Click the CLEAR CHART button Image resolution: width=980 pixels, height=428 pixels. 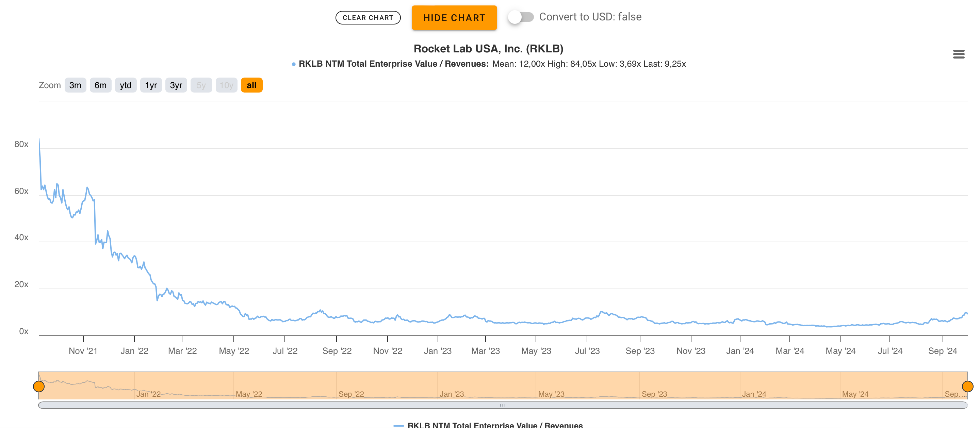(368, 17)
